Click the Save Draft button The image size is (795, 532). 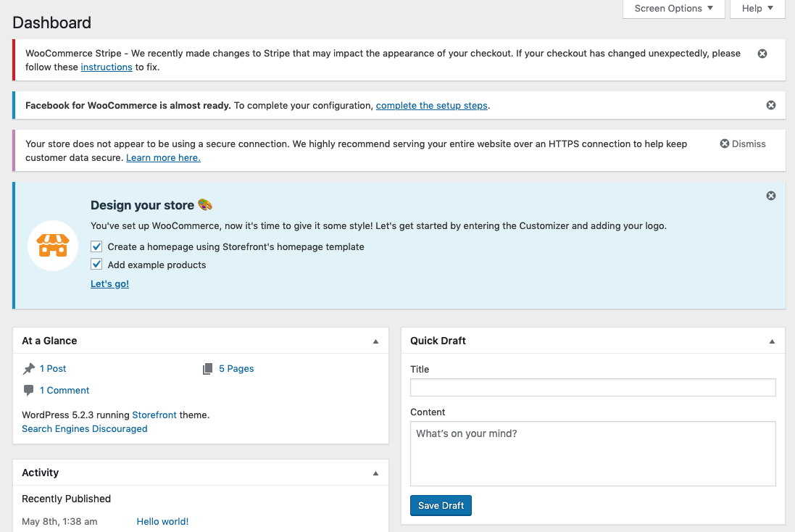[x=441, y=506]
